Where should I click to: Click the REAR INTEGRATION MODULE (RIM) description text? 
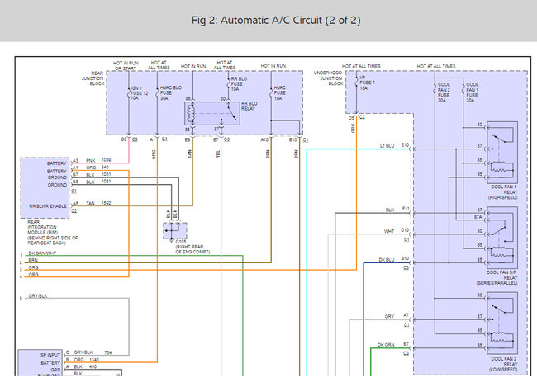pyautogui.click(x=52, y=232)
